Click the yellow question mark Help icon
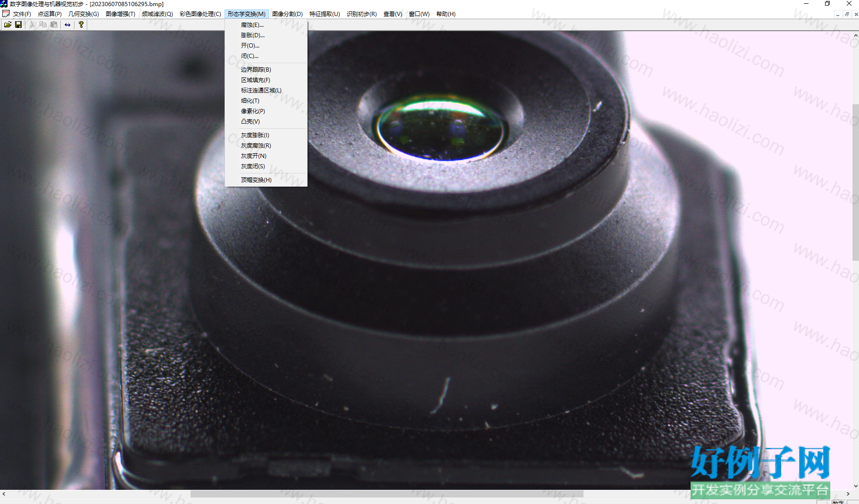This screenshot has height=504, width=859. 81,25
